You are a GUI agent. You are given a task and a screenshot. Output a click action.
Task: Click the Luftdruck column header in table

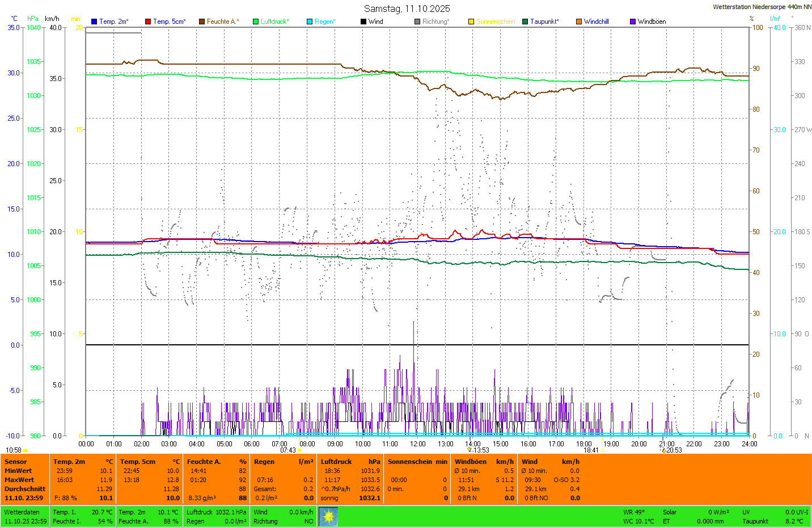(x=336, y=462)
